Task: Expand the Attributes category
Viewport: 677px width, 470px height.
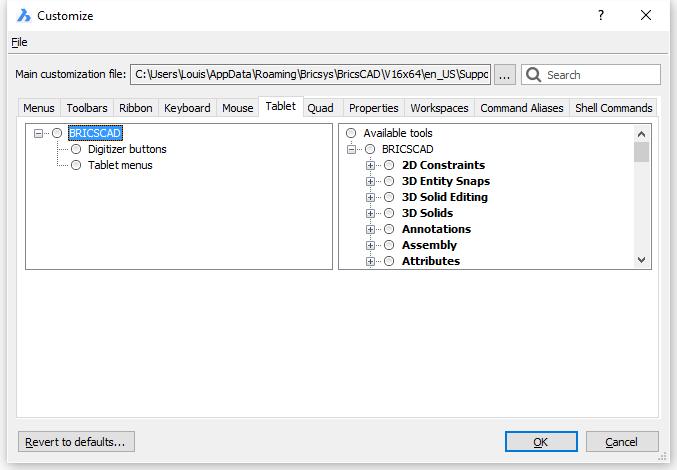Action: [x=370, y=261]
